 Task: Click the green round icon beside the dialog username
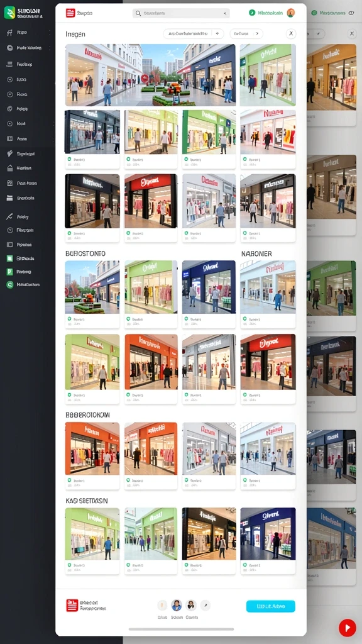[x=252, y=13]
